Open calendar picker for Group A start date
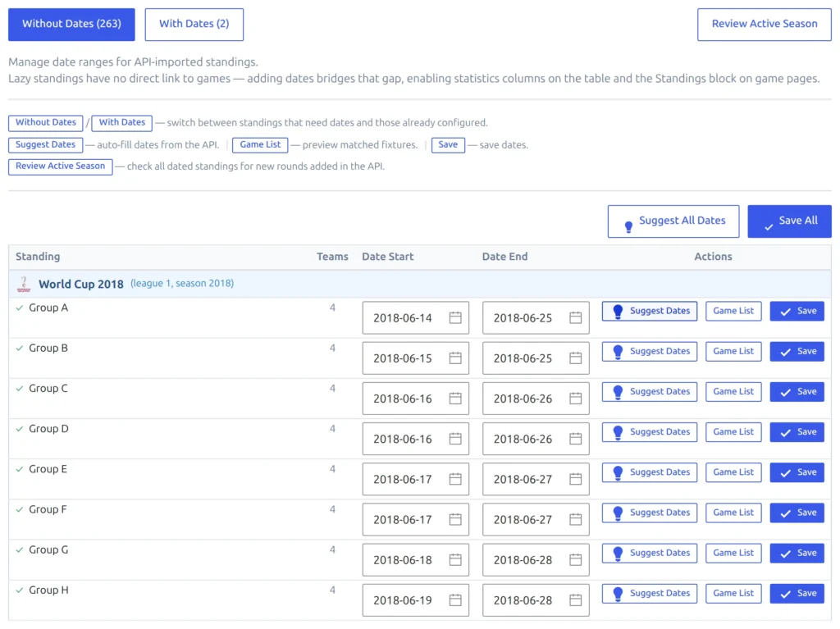The image size is (840, 629). click(455, 317)
